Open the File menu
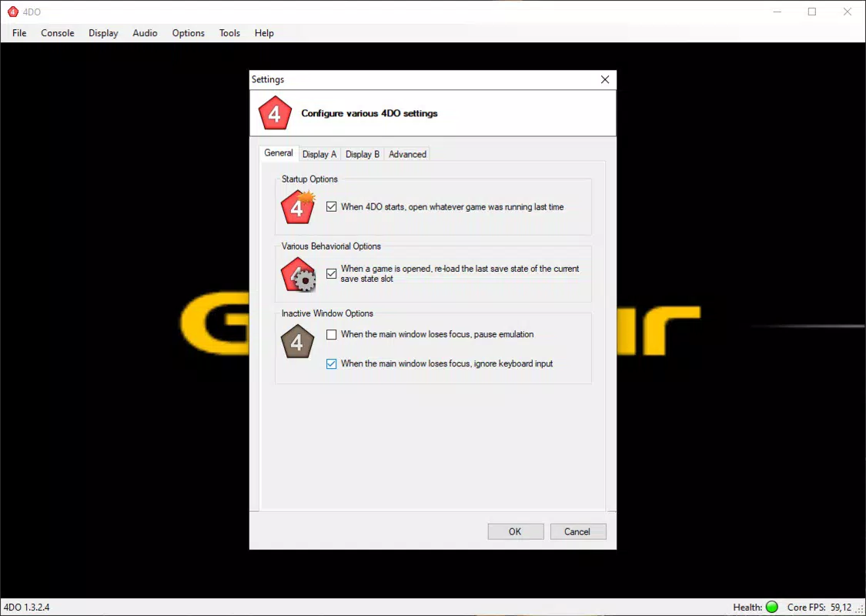This screenshot has width=866, height=616. point(19,33)
